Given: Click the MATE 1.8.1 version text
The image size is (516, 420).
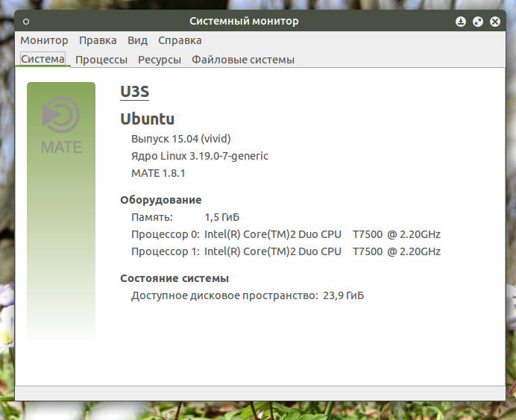Looking at the screenshot, I should click(x=158, y=173).
